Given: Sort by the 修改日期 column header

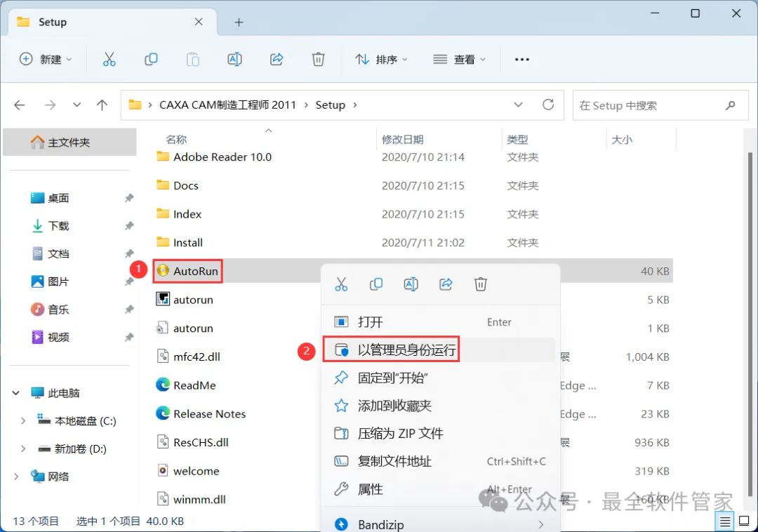Looking at the screenshot, I should coord(402,140).
